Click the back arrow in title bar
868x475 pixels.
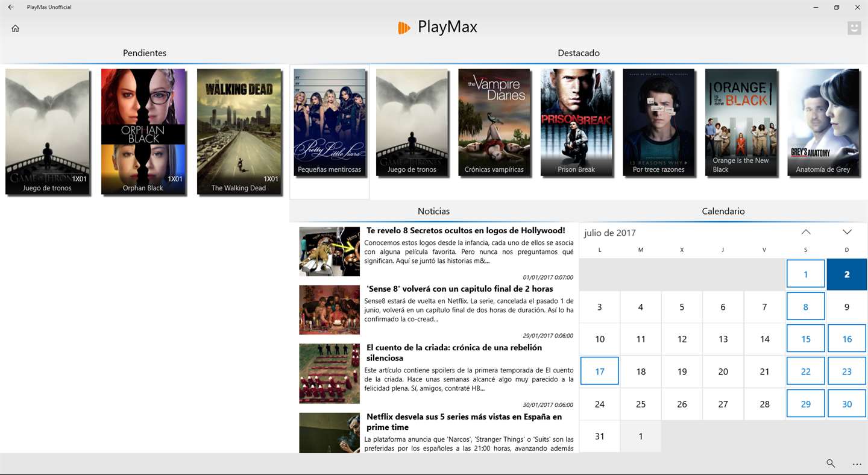point(11,7)
